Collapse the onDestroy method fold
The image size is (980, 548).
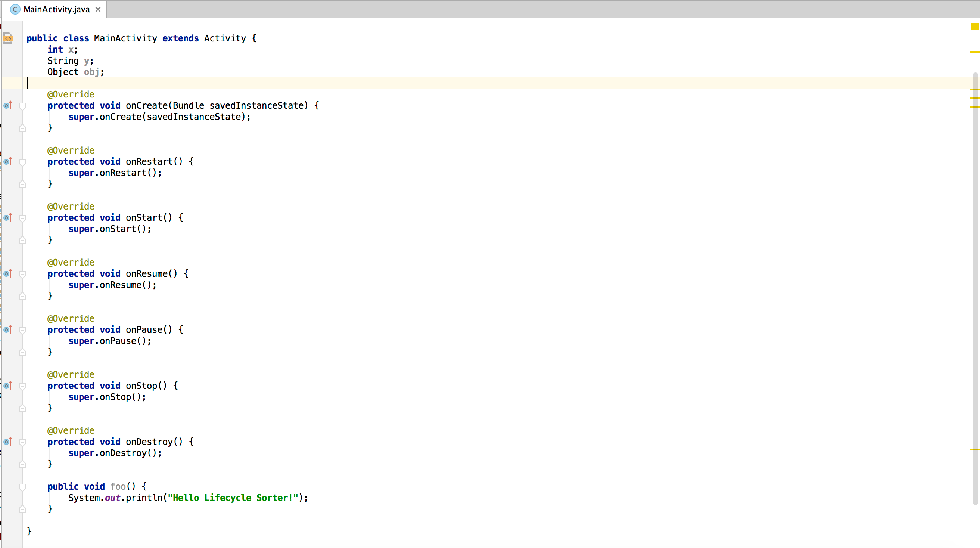pyautogui.click(x=22, y=442)
